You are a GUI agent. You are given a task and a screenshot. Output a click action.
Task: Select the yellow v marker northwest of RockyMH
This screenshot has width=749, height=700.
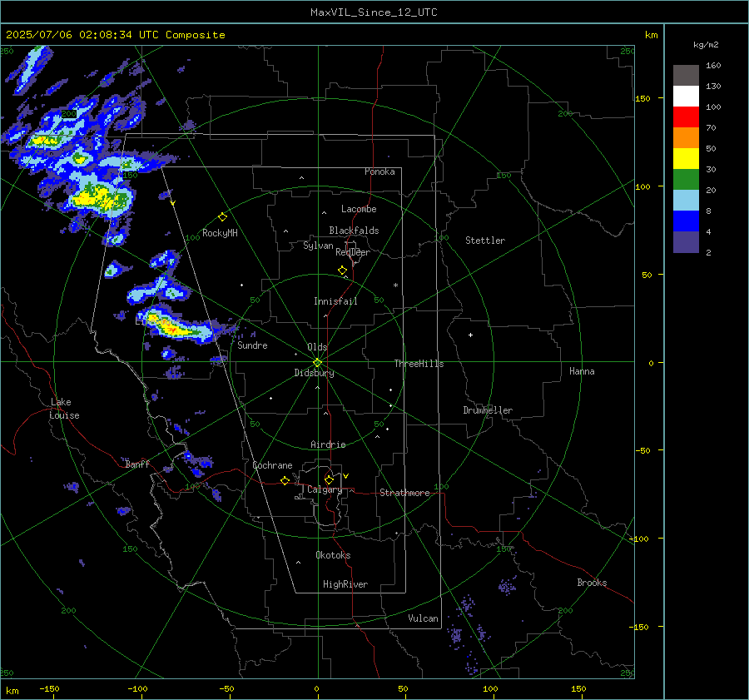pos(173,203)
